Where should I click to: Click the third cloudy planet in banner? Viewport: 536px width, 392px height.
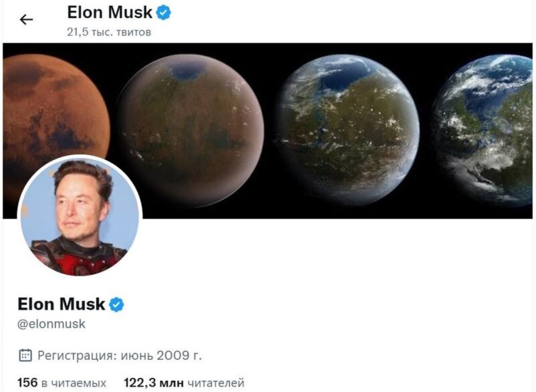point(346,130)
